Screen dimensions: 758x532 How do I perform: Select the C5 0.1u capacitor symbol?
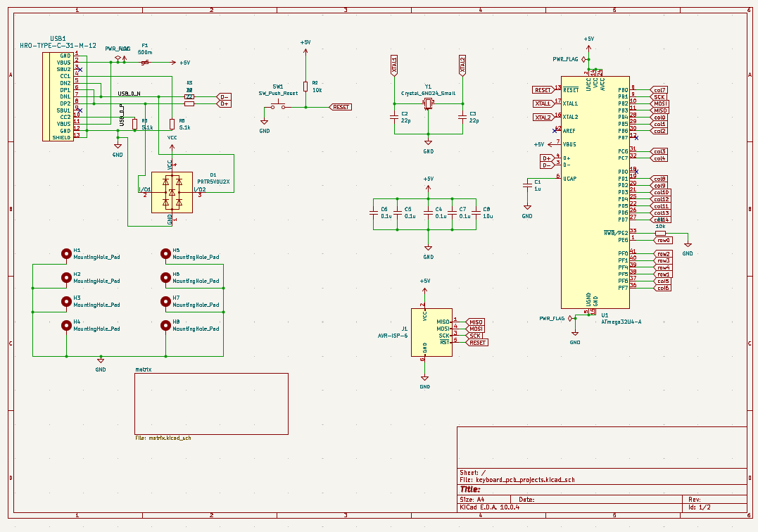(398, 213)
